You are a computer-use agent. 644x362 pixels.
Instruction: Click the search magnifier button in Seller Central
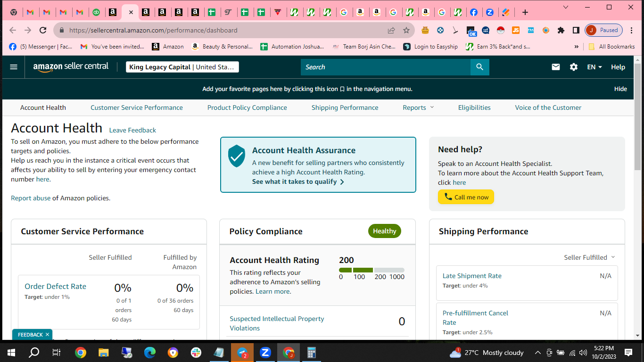pyautogui.click(x=480, y=67)
